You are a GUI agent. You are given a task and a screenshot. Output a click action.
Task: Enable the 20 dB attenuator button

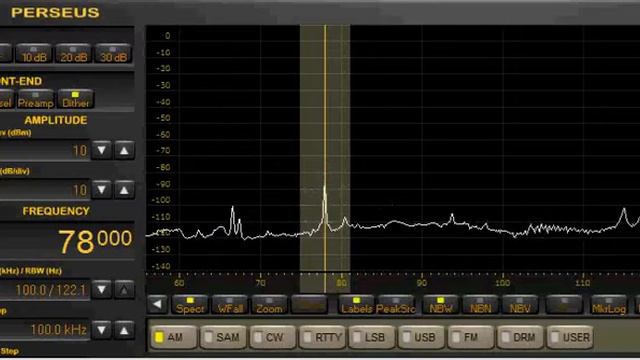[73, 53]
